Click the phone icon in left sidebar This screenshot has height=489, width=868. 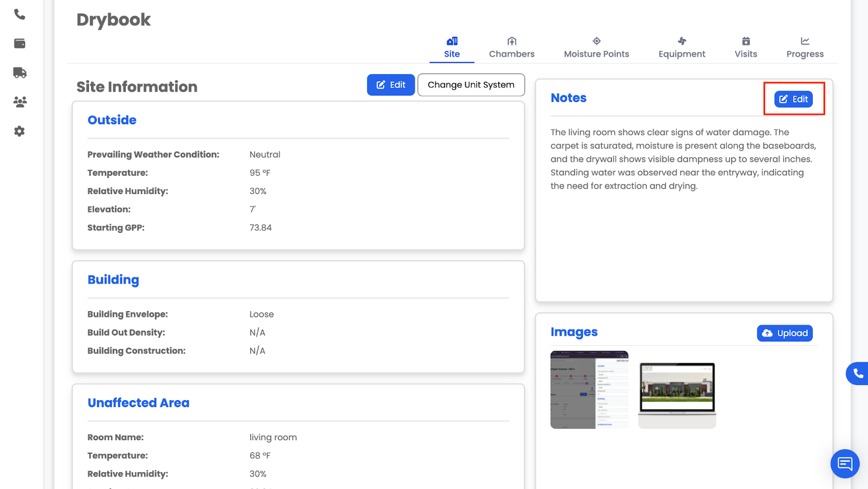pyautogui.click(x=20, y=15)
